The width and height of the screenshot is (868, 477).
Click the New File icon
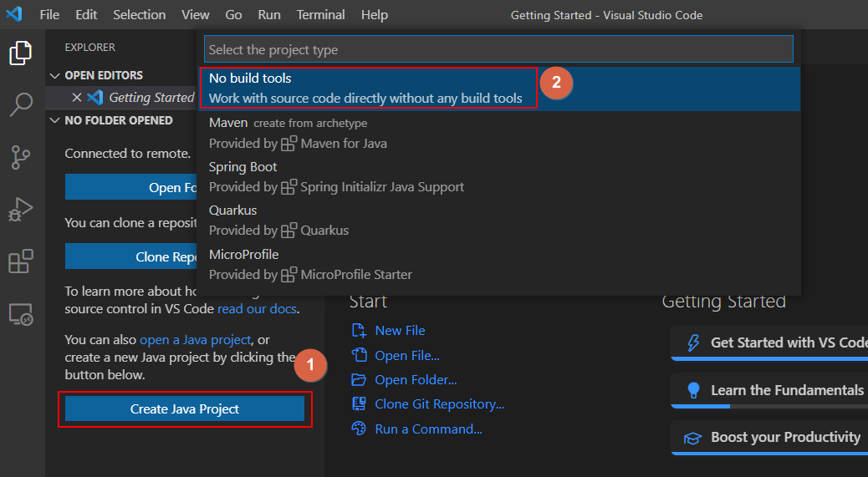coord(359,331)
